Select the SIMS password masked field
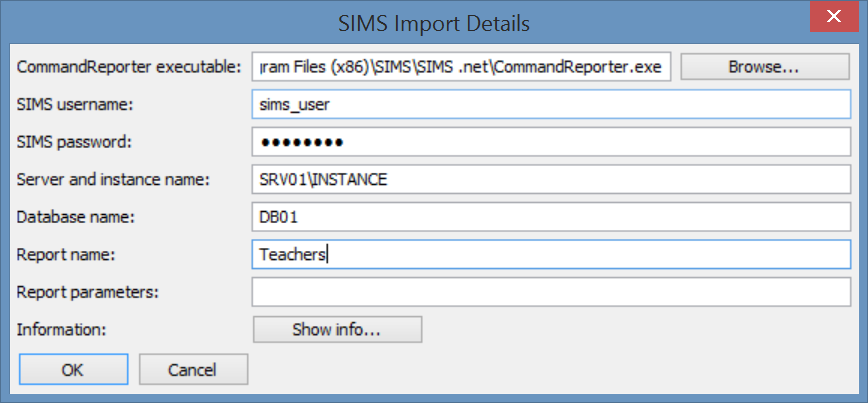This screenshot has width=868, height=403. [551, 142]
